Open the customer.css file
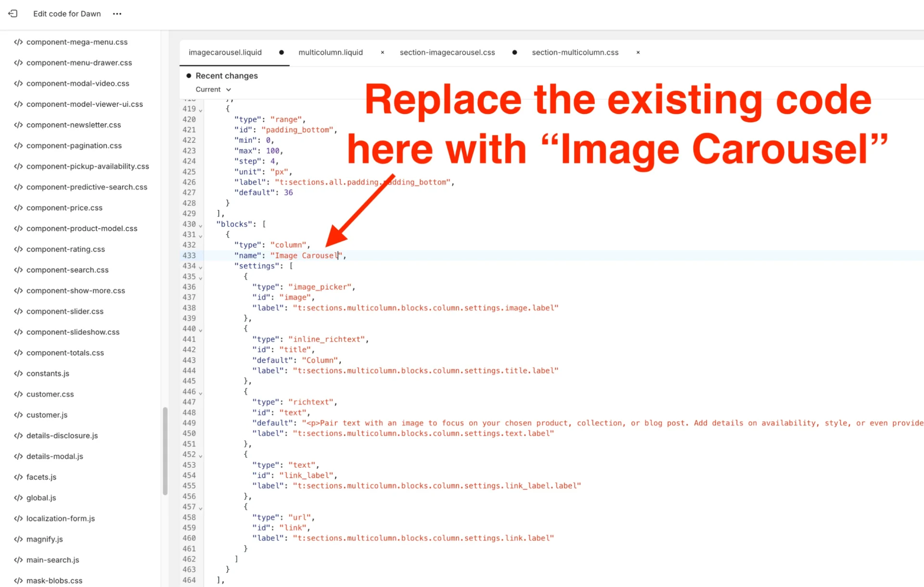Image resolution: width=924 pixels, height=587 pixels. point(50,394)
